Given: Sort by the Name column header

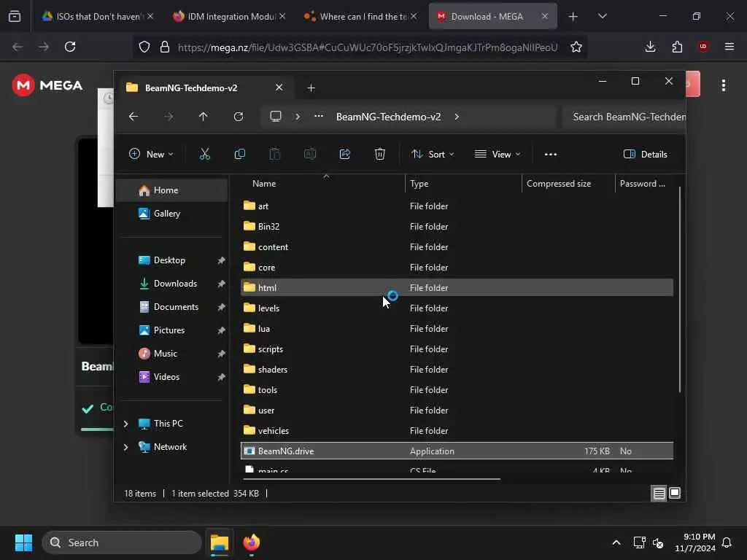Looking at the screenshot, I should 264,184.
